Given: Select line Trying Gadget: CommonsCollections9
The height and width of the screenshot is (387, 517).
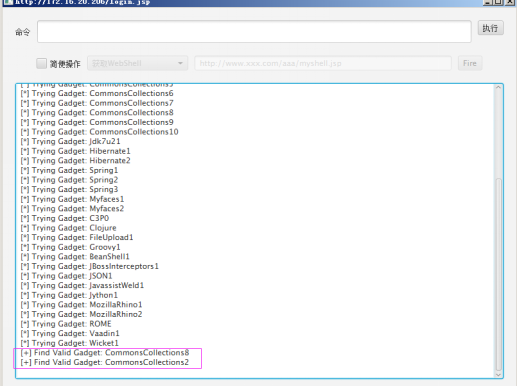Looking at the screenshot, I should pyautogui.click(x=97, y=122).
